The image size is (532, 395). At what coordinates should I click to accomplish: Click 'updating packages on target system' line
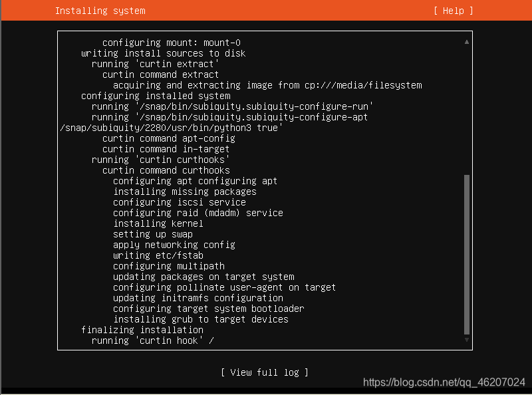tap(203, 277)
